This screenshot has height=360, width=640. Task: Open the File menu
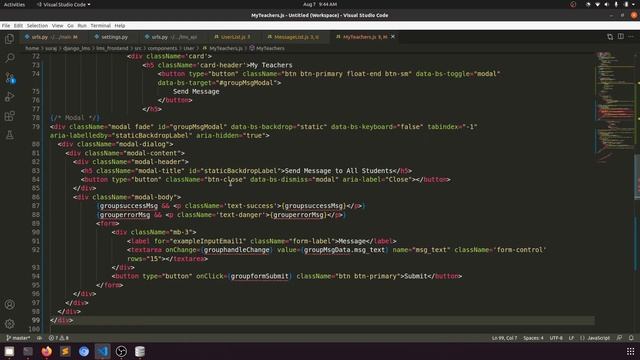[6, 25]
